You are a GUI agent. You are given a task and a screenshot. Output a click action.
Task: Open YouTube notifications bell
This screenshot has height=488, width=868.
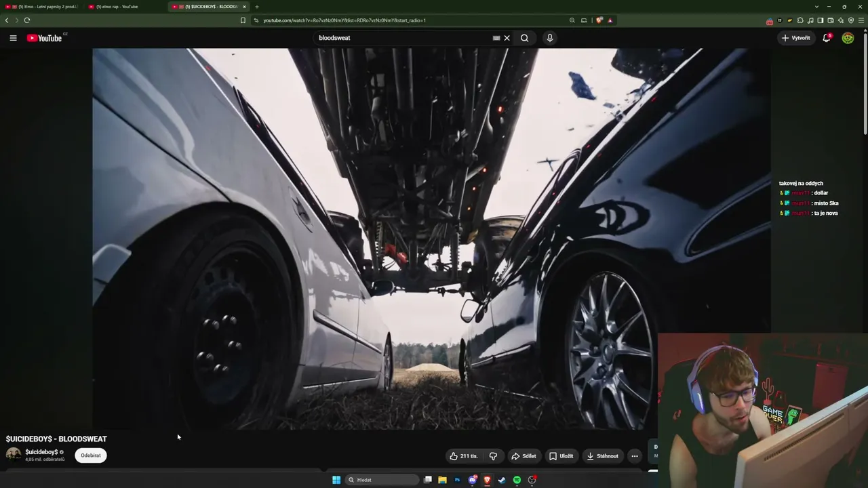(827, 38)
